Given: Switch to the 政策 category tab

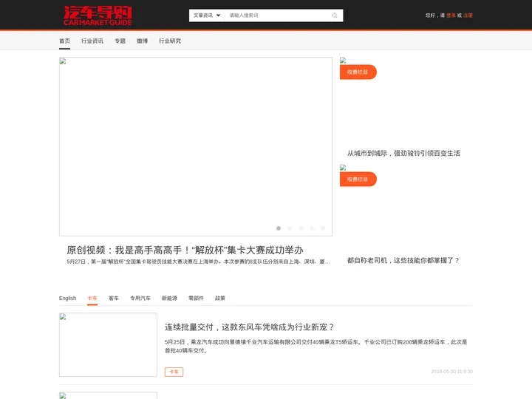Looking at the screenshot, I should point(220,299).
